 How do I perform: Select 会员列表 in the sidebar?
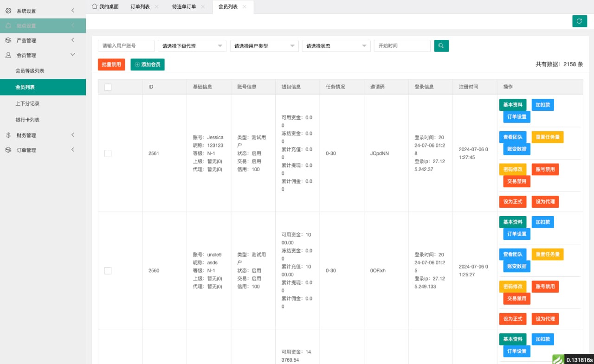pos(43,87)
